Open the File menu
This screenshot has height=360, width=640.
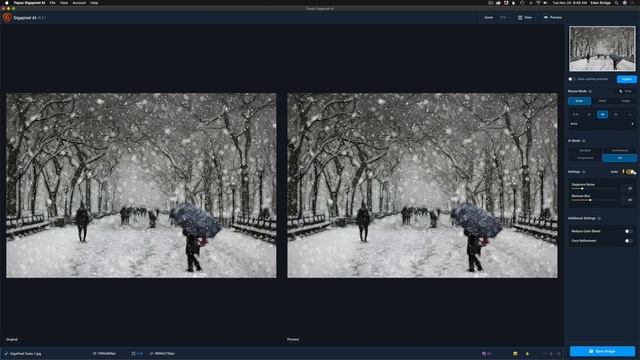[x=53, y=3]
